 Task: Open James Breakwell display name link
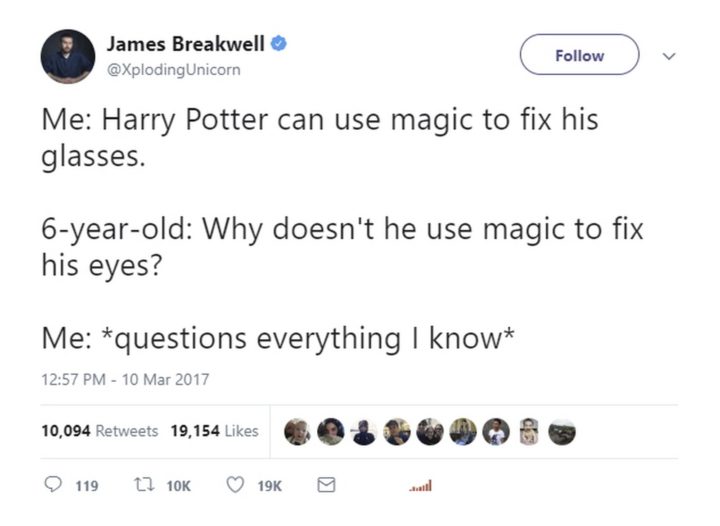click(186, 44)
